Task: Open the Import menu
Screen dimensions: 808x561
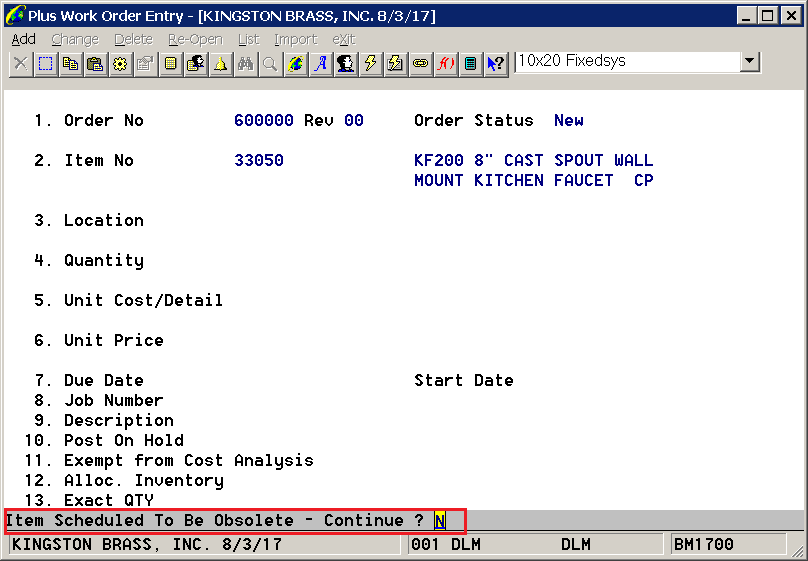Action: (295, 39)
